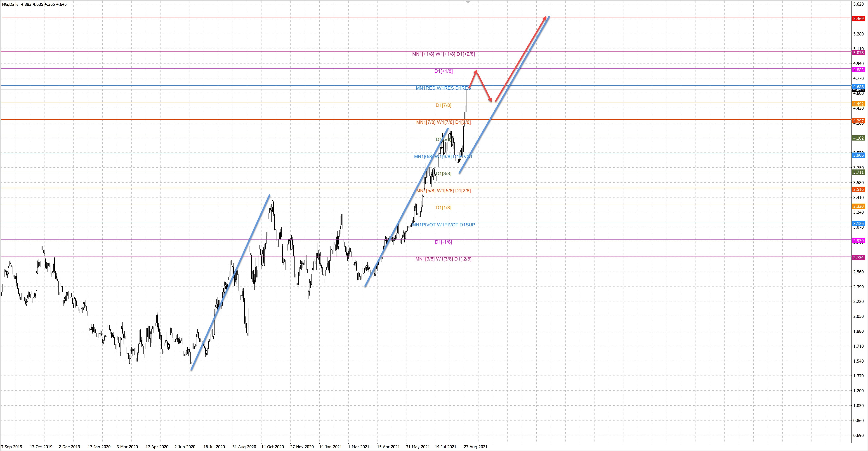Click the gray chart shift triangle marker
Screen dimensions: 868x451
(468, 2)
